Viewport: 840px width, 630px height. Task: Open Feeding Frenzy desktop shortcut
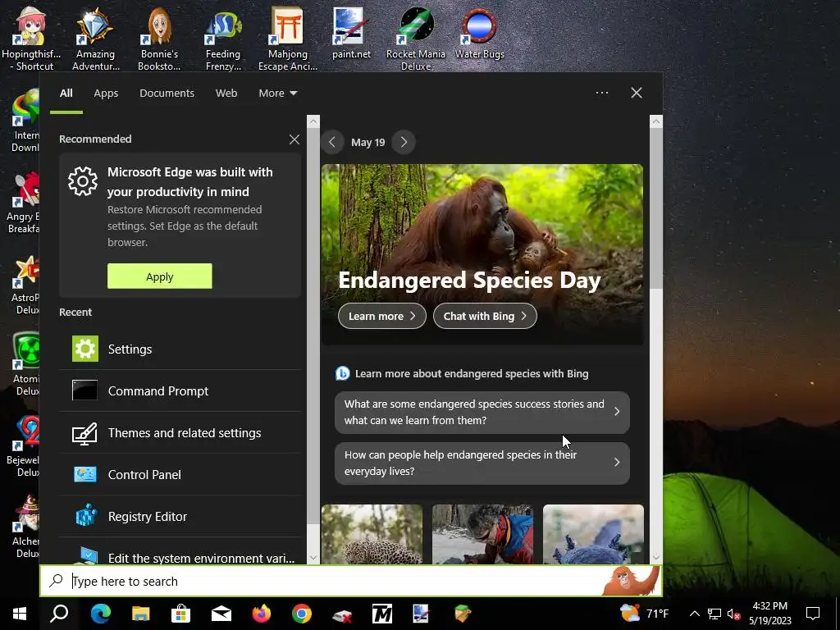pos(223,39)
